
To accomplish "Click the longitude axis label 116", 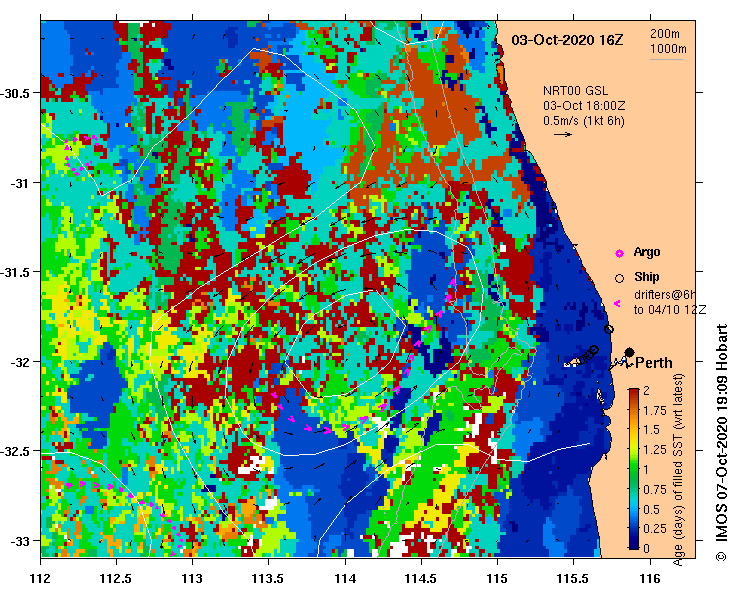I will (650, 578).
